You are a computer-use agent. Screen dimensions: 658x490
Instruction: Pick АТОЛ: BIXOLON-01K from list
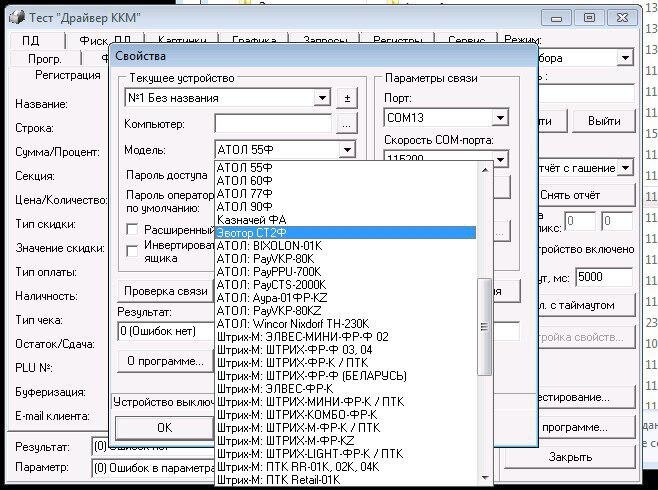click(346, 246)
